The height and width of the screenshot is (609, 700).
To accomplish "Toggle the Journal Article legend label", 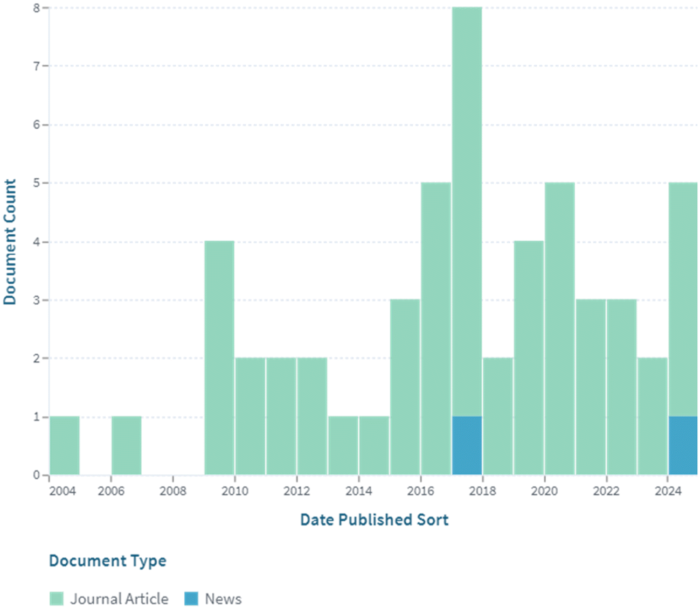I will click(119, 599).
